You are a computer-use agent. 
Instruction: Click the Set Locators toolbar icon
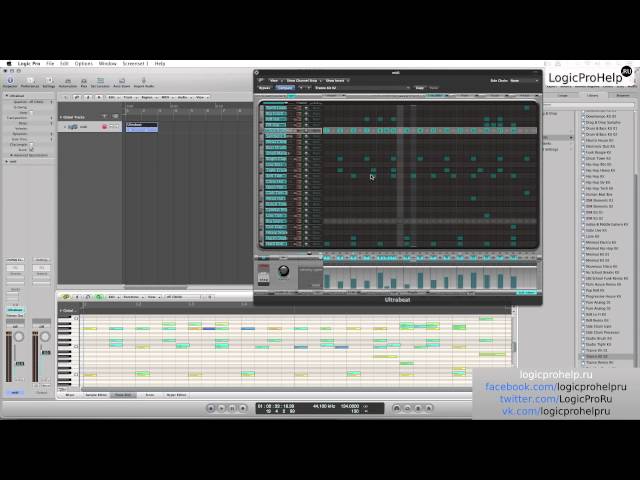[x=100, y=83]
